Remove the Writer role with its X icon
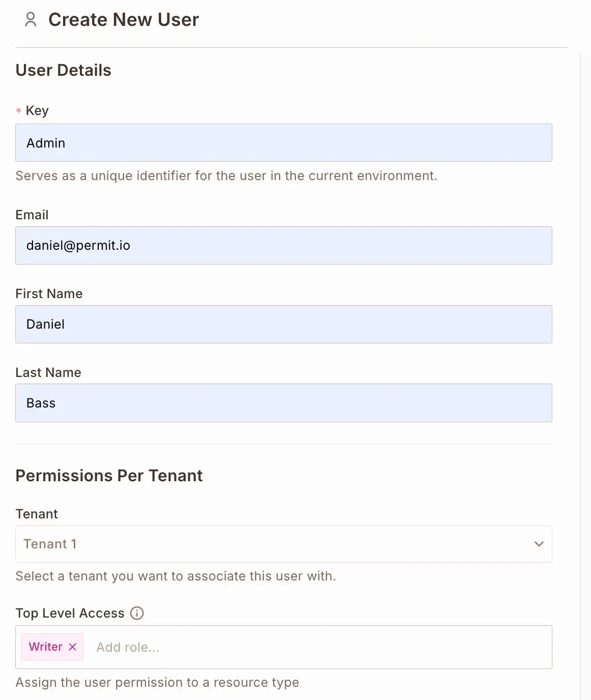 pos(73,647)
